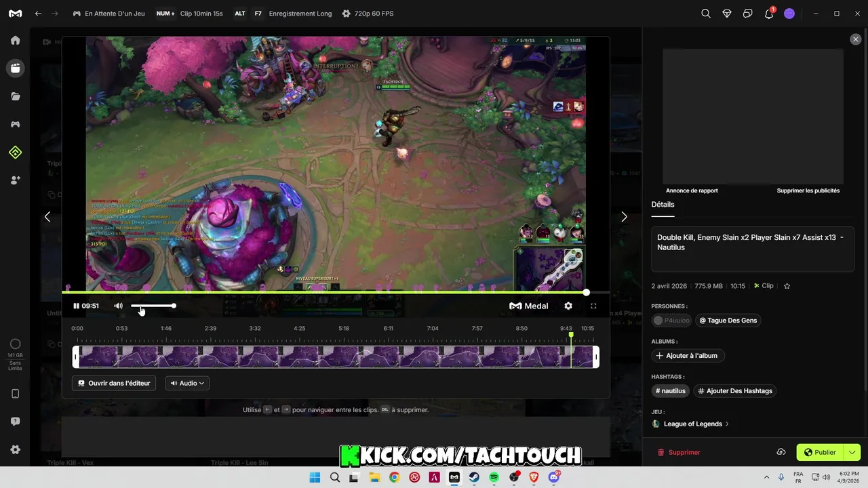
Task: Adjust the volume slider
Action: pyautogui.click(x=153, y=306)
